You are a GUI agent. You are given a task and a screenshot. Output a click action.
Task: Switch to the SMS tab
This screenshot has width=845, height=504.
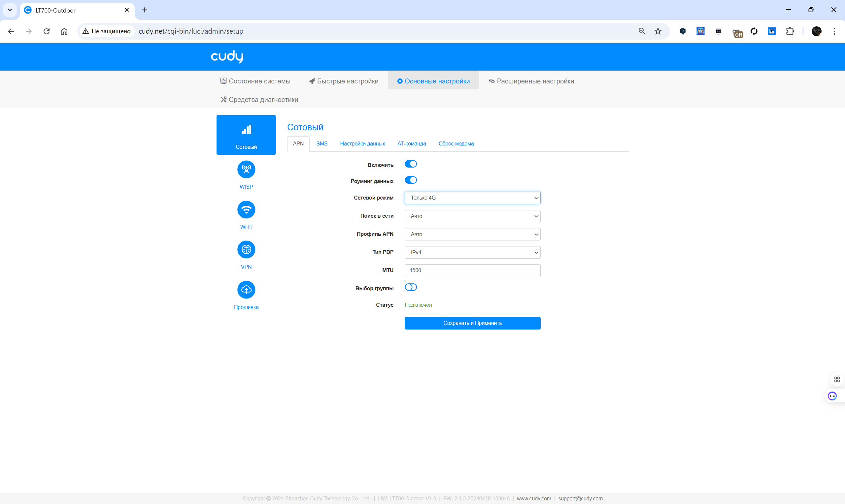pyautogui.click(x=321, y=144)
